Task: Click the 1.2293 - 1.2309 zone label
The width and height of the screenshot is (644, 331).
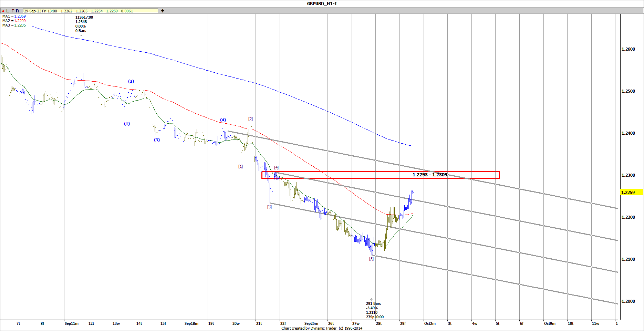Action: [x=430, y=175]
